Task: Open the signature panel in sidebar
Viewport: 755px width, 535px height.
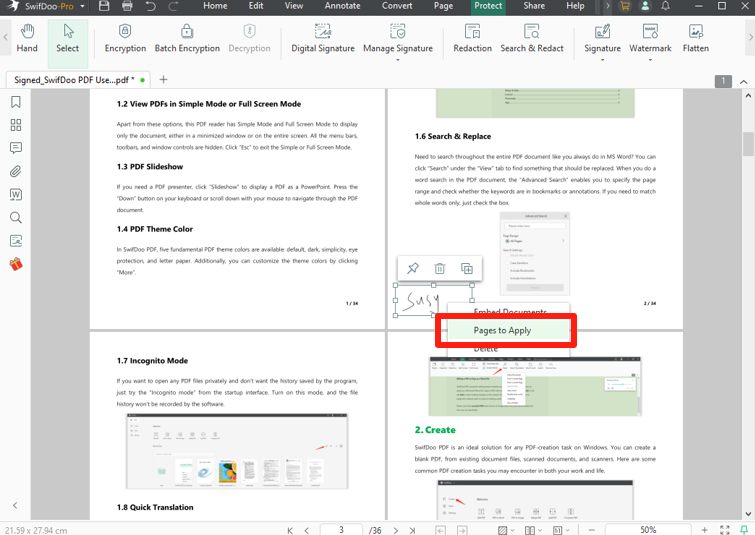Action: click(x=16, y=241)
